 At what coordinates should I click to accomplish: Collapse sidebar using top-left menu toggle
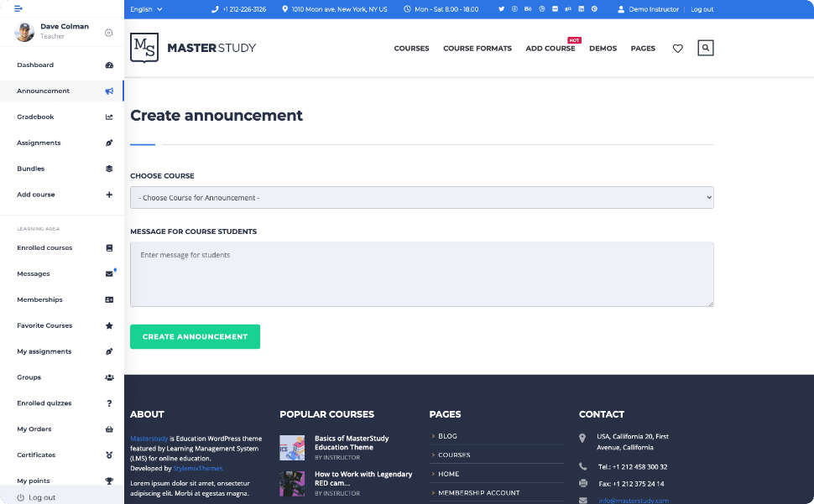(18, 8)
